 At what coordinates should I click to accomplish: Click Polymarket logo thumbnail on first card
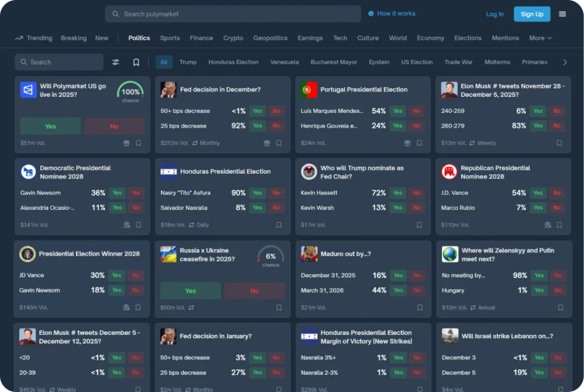coord(29,90)
